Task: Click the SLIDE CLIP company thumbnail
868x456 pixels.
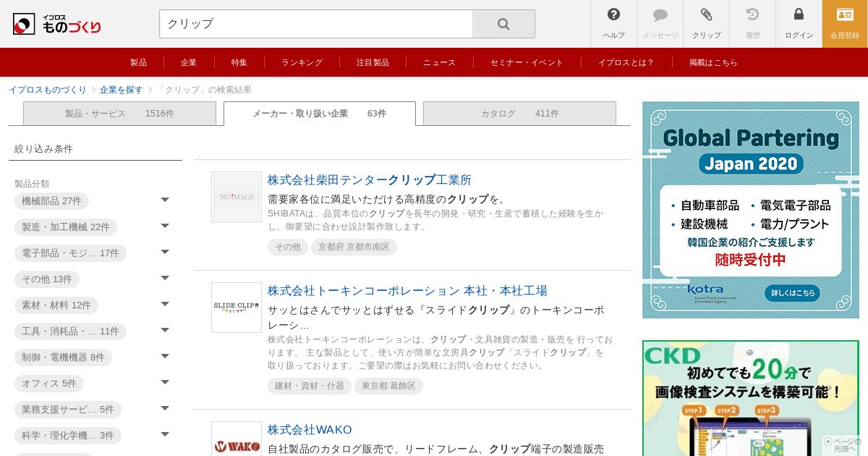Action: (237, 308)
